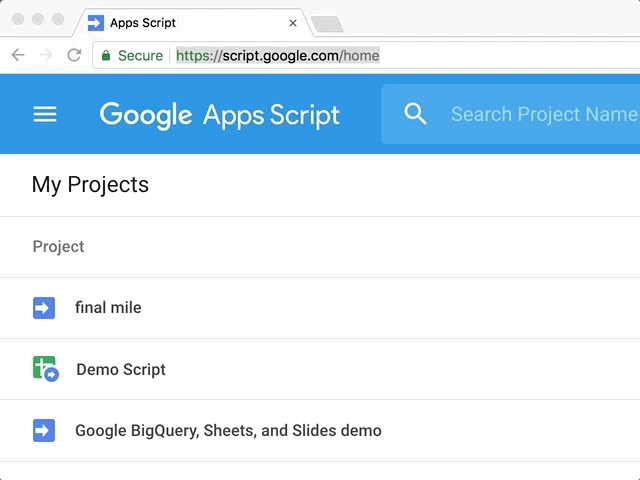Go back using the browser back arrow
The height and width of the screenshot is (480, 640).
pos(18,55)
